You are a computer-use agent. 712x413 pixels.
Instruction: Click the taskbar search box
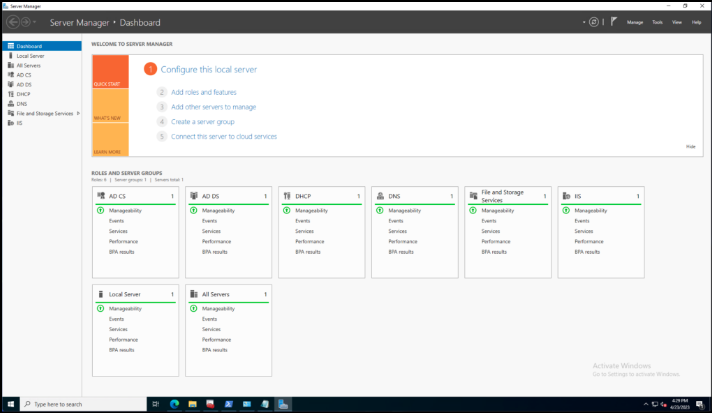[84, 404]
